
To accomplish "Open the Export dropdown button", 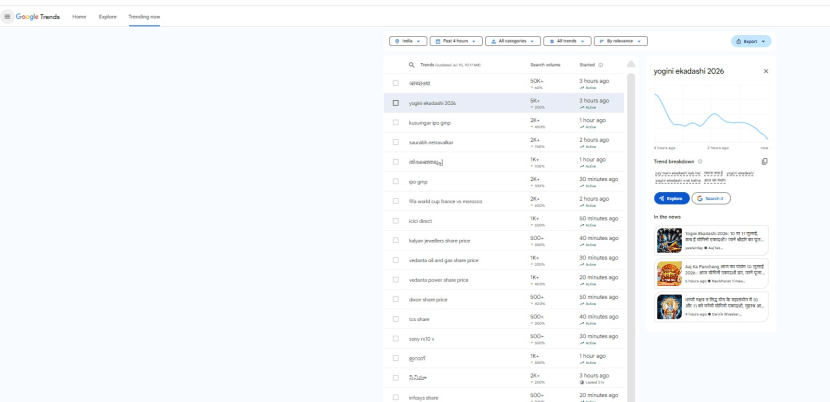I will (x=751, y=41).
